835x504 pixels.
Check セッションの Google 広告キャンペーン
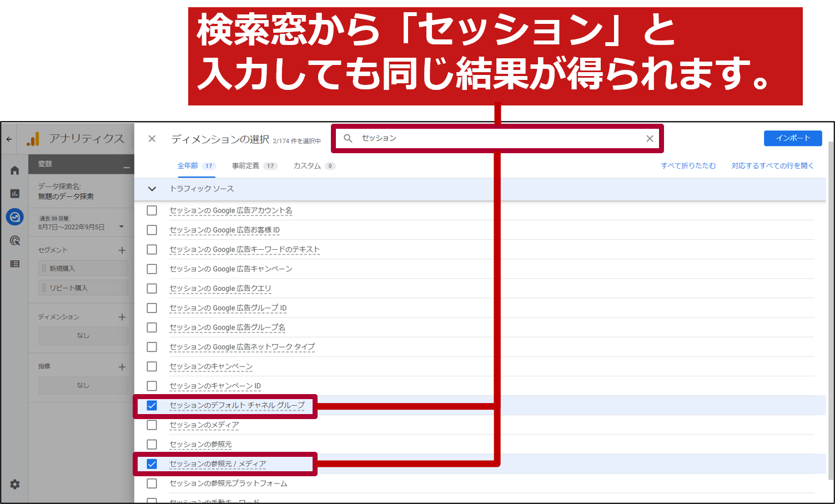[152, 269]
